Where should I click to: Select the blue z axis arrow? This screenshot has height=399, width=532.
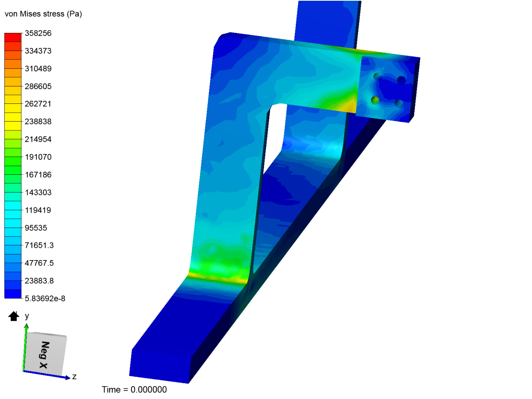click(x=47, y=375)
